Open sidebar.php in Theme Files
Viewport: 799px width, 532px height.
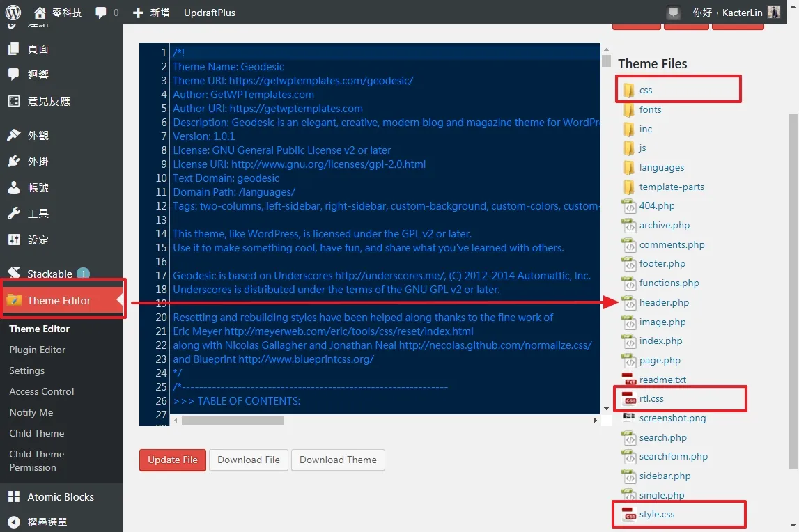click(x=665, y=476)
